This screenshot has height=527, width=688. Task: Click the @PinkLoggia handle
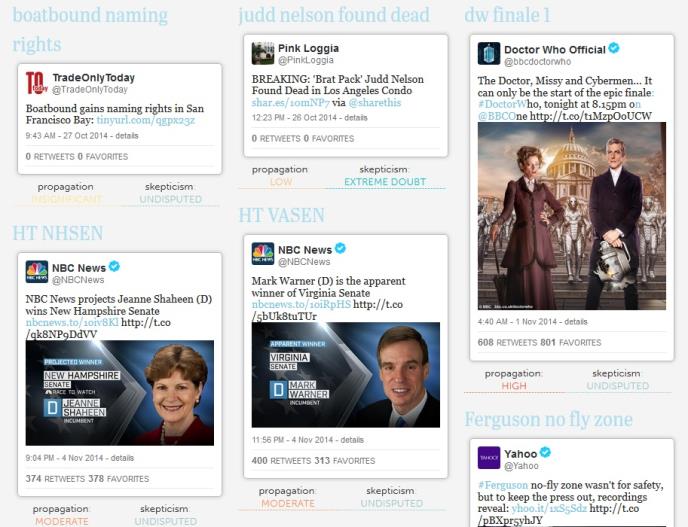coord(305,60)
